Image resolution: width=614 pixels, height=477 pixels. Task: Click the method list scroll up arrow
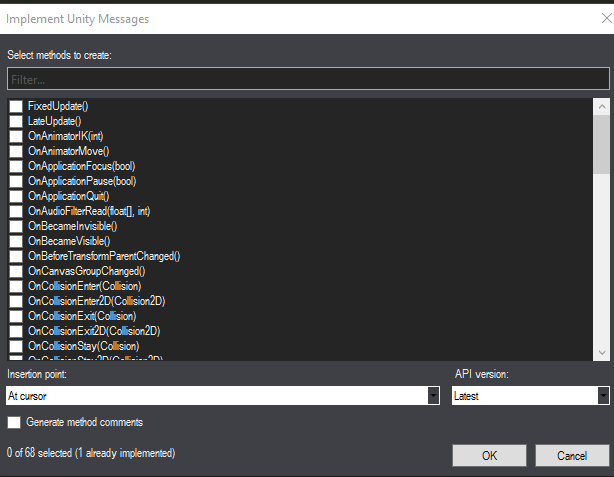[601, 105]
